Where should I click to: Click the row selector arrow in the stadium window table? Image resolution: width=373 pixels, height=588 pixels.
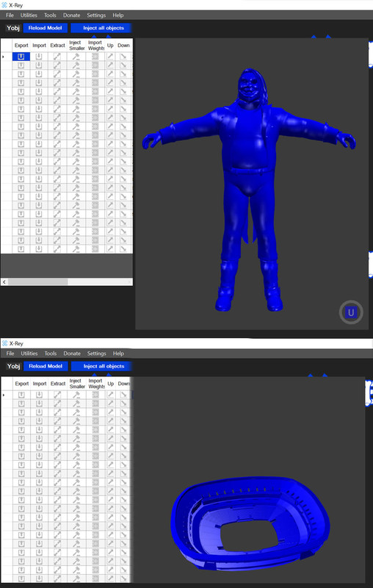point(4,395)
